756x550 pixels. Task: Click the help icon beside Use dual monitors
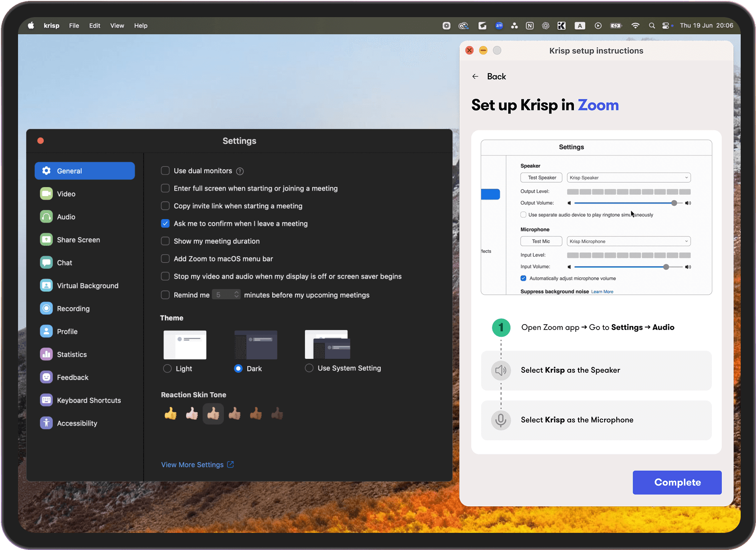pyautogui.click(x=240, y=171)
